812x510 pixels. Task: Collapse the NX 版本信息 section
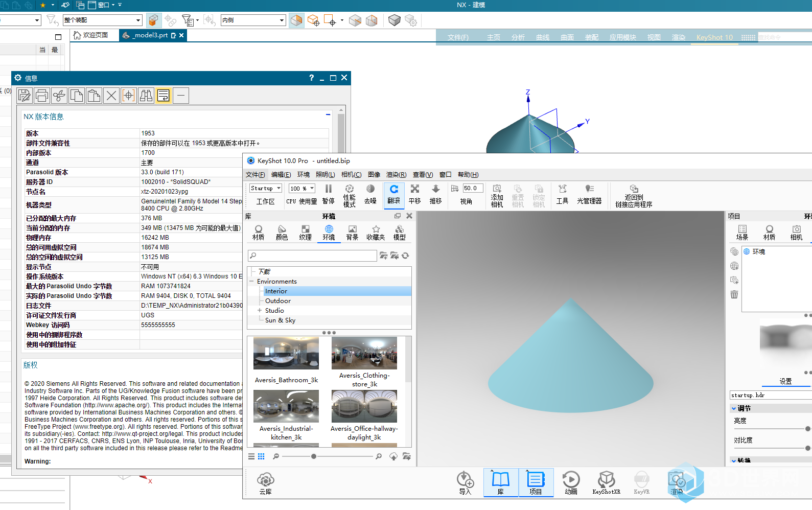click(328, 114)
